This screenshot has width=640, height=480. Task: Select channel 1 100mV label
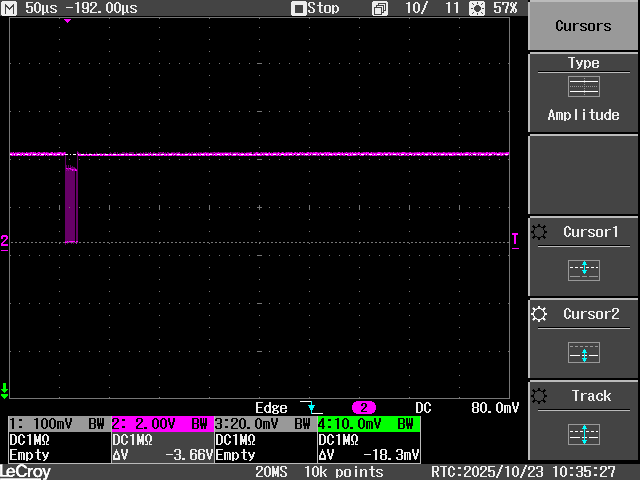[x=60, y=424]
